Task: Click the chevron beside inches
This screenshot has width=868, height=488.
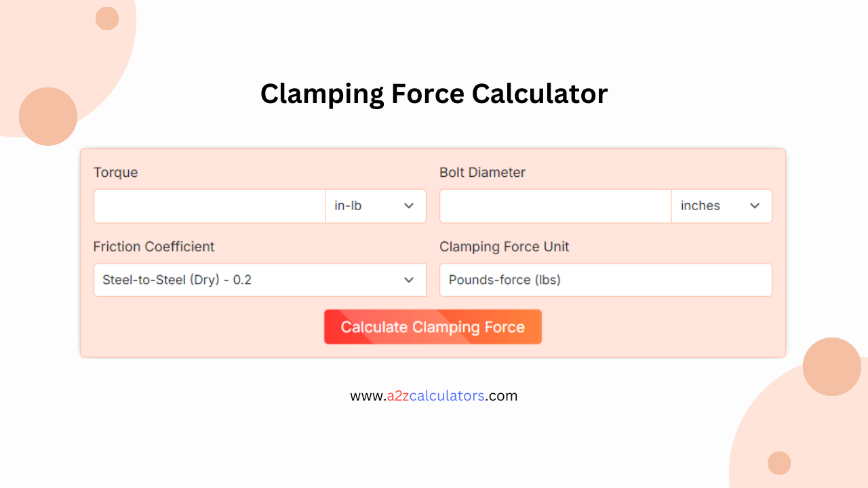Action: (x=755, y=205)
